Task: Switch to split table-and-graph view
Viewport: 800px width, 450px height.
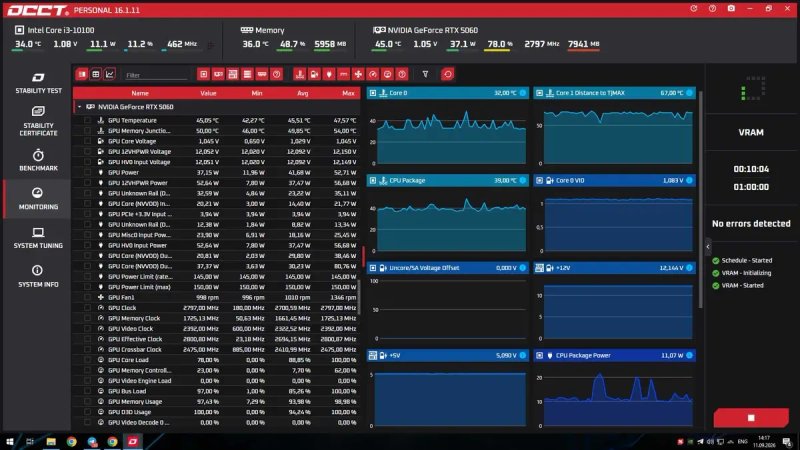Action: [x=82, y=74]
